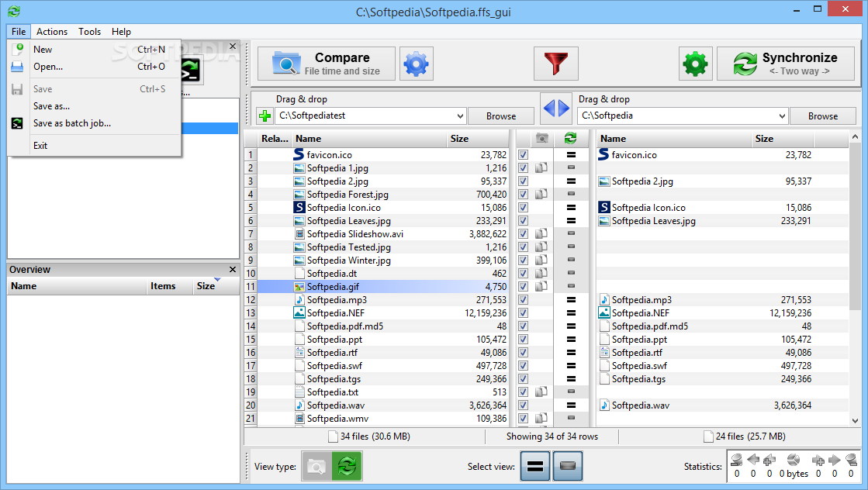Click the update left arrow statistics icon

[753, 460]
